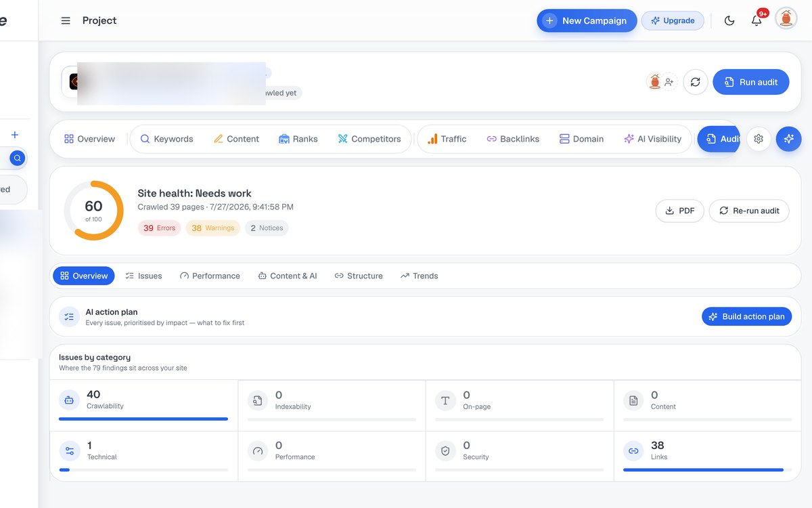Switch to the Issues sub-tab
812x508 pixels.
[x=143, y=276]
